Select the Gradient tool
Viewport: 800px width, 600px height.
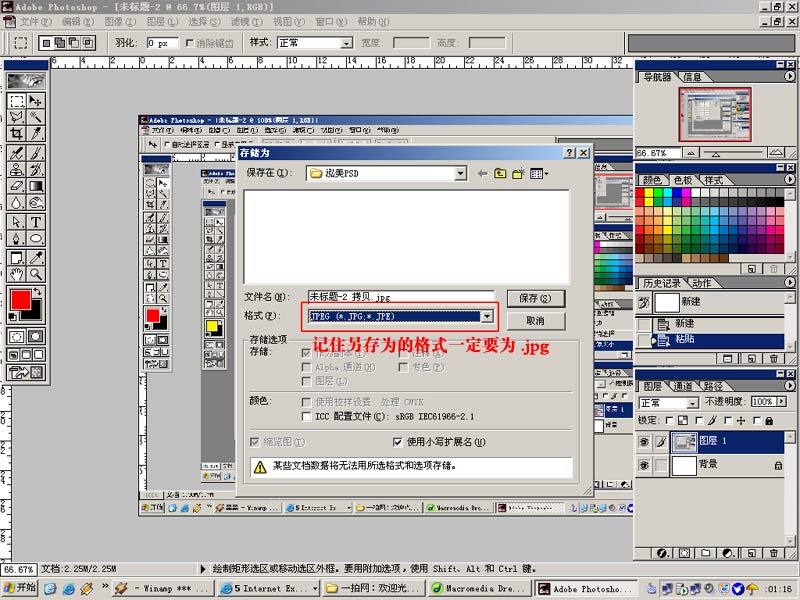pyautogui.click(x=35, y=186)
